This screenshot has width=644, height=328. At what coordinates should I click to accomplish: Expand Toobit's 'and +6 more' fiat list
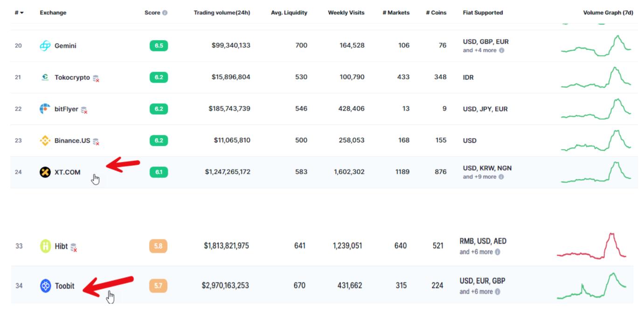[x=476, y=292]
